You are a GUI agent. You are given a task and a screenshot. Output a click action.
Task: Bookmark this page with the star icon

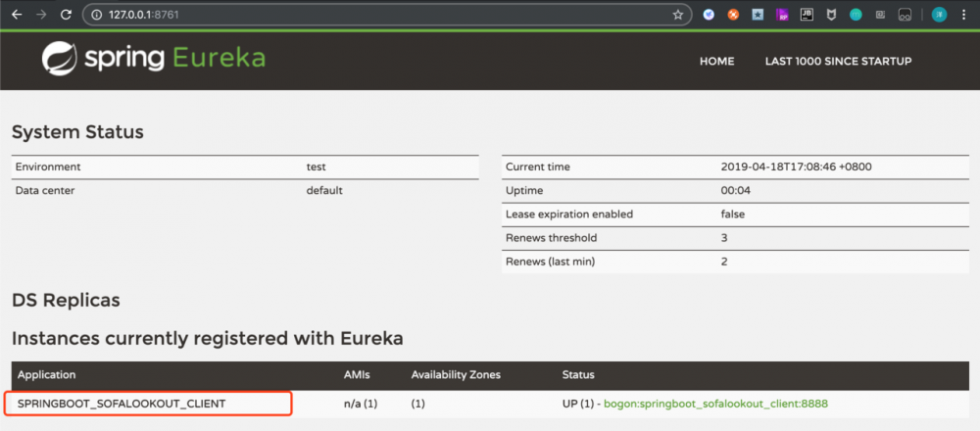pos(677,15)
